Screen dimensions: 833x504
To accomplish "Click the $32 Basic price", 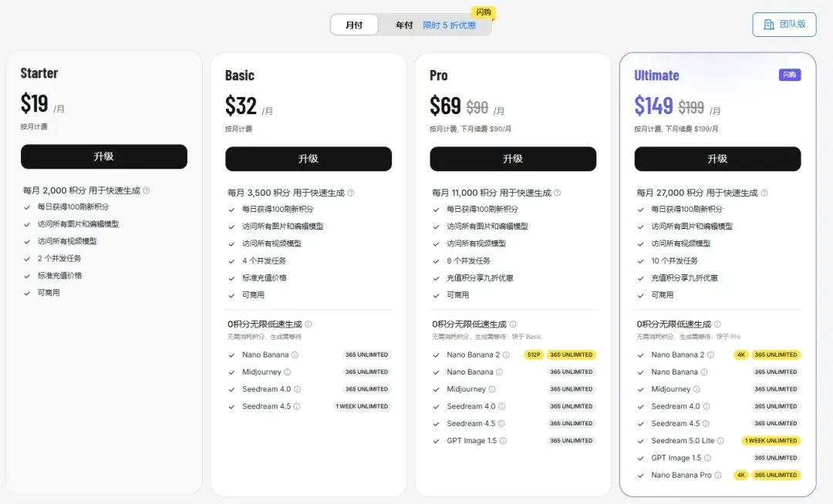I will [241, 106].
